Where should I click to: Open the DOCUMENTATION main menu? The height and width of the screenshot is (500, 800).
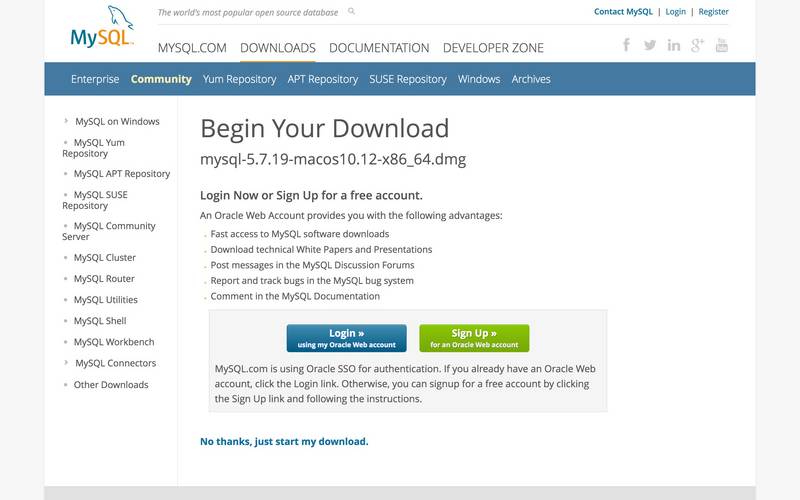[379, 48]
